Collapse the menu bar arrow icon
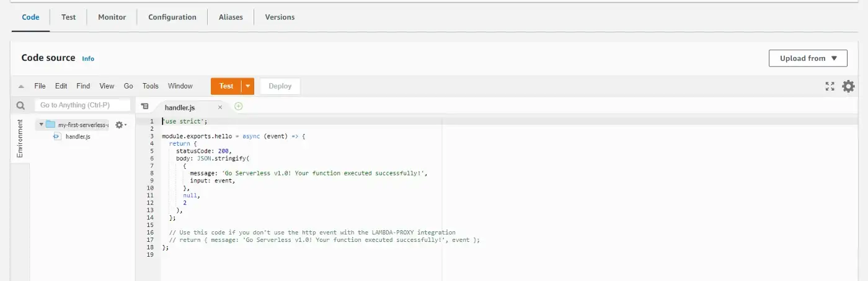Screen dimensions: 868x281 point(21,86)
